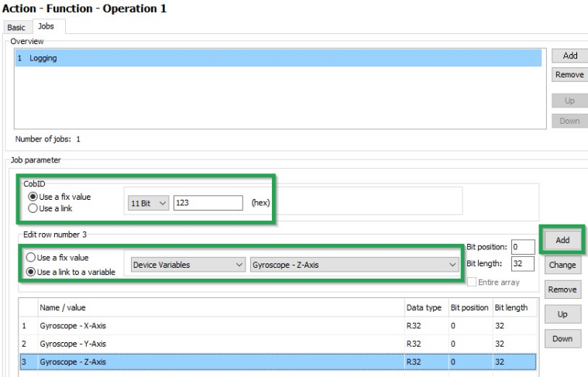Click the Bit position input field
588x377 pixels.
[x=522, y=247]
